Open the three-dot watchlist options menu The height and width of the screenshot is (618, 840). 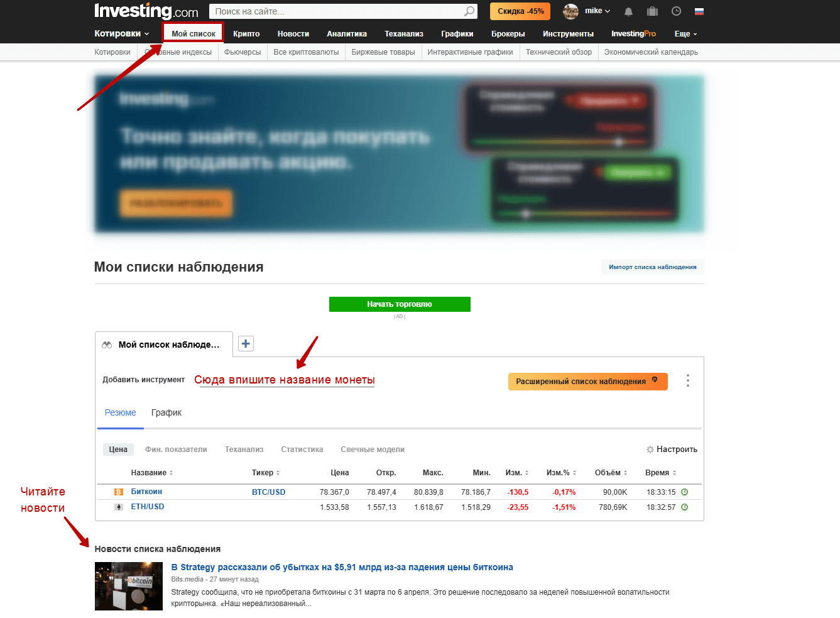click(x=688, y=380)
